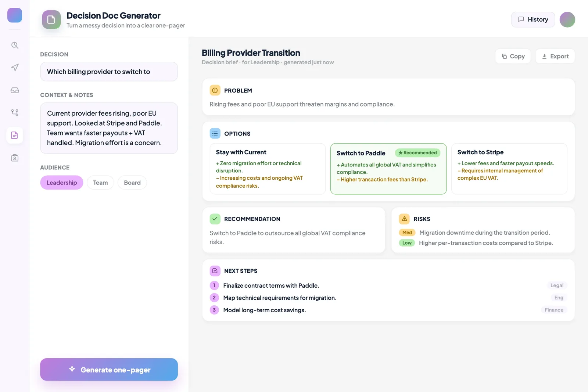Click 'Migration downtime during the transition period.' risk
This screenshot has height=392, width=588.
click(x=485, y=233)
